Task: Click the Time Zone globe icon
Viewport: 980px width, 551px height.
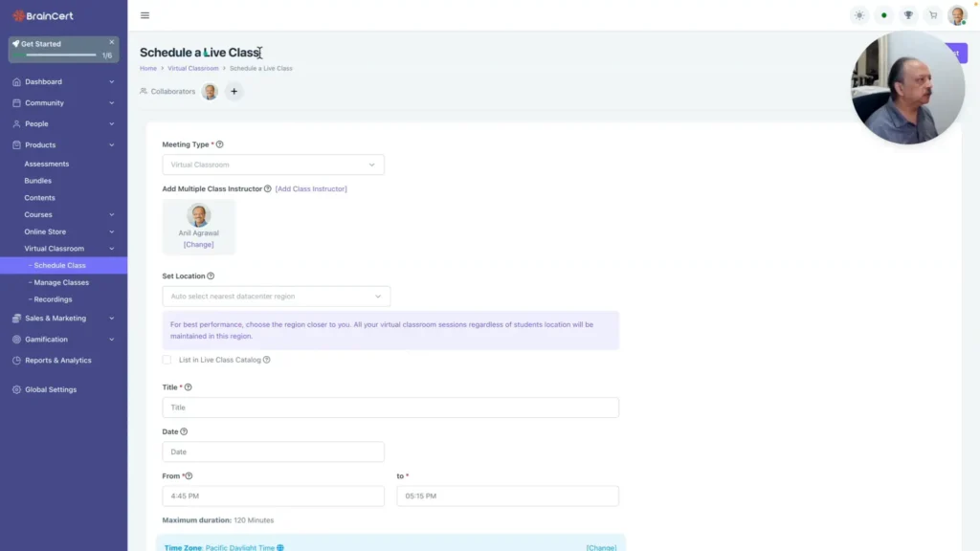Action: pos(280,548)
